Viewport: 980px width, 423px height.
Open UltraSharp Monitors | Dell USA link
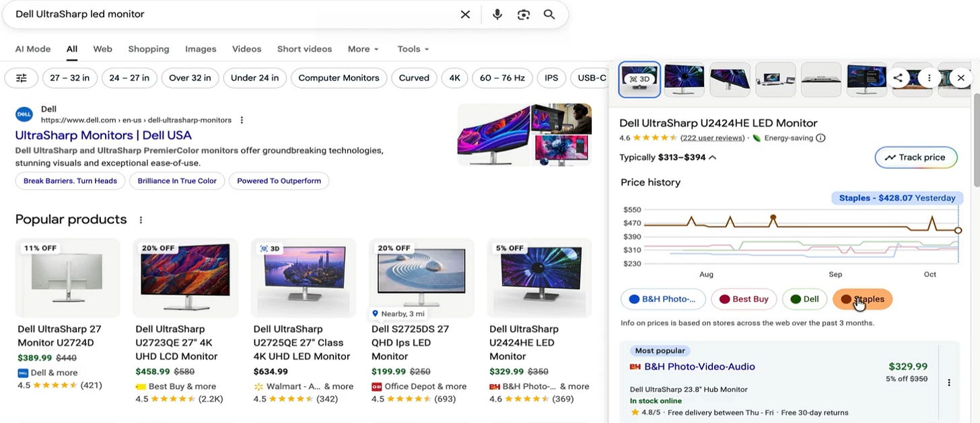point(104,135)
